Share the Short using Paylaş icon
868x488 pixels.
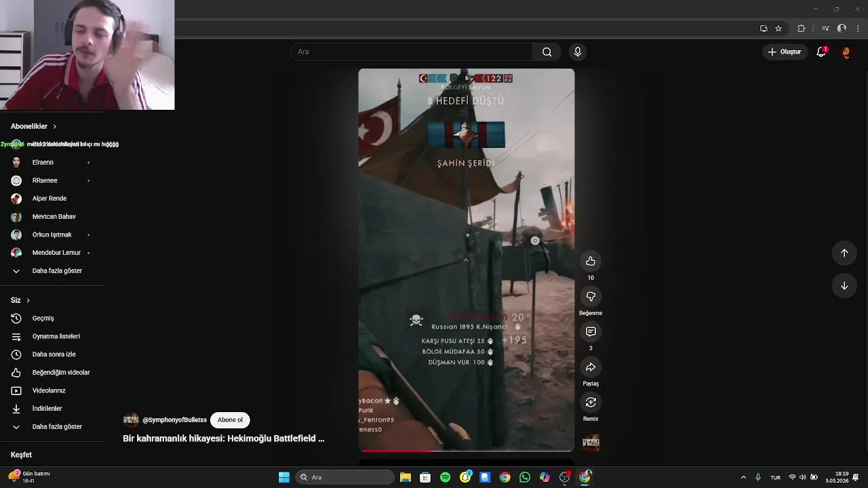pos(591,367)
